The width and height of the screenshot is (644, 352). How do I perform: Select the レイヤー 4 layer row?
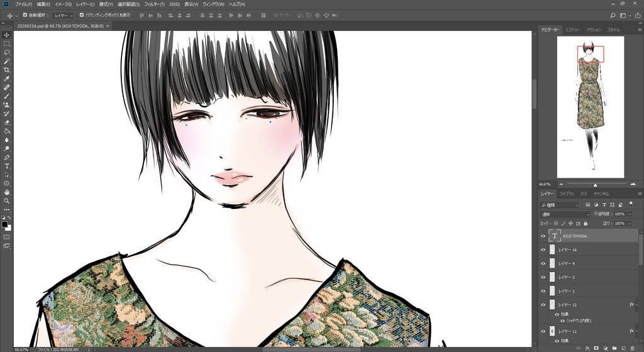tap(589, 263)
